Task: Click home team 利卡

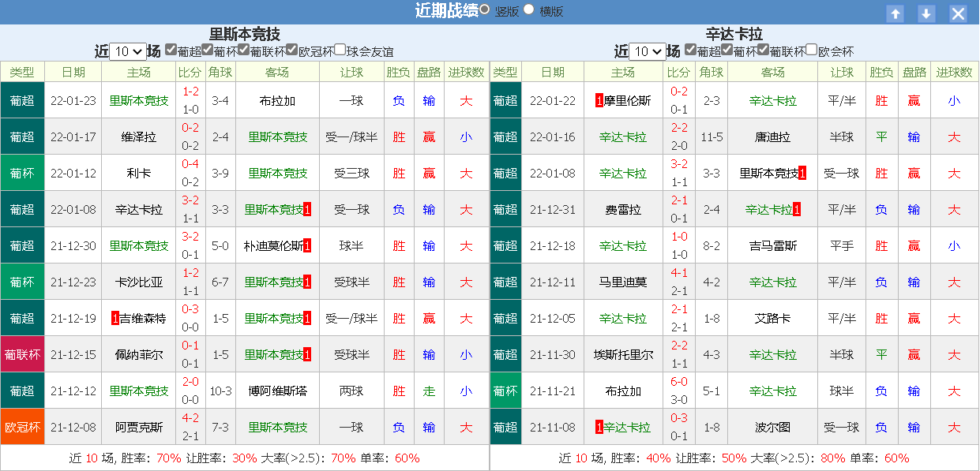Action: [x=139, y=174]
